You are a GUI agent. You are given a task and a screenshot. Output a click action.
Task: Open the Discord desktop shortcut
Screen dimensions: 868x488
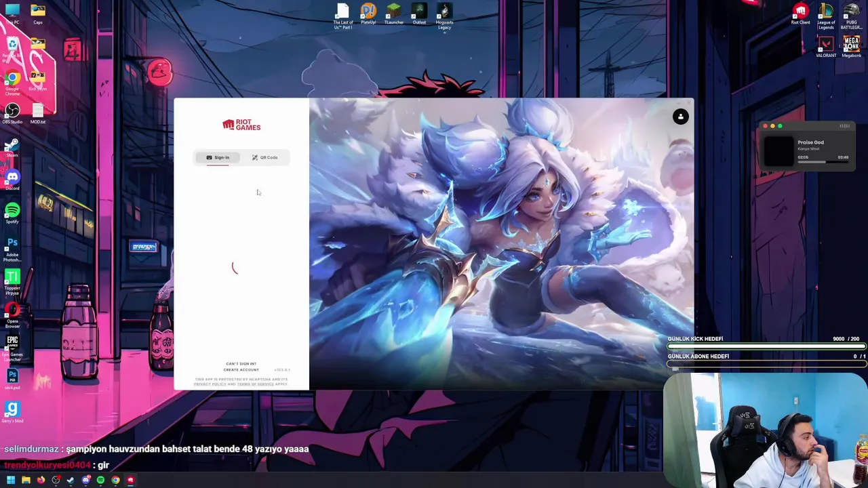pos(12,180)
